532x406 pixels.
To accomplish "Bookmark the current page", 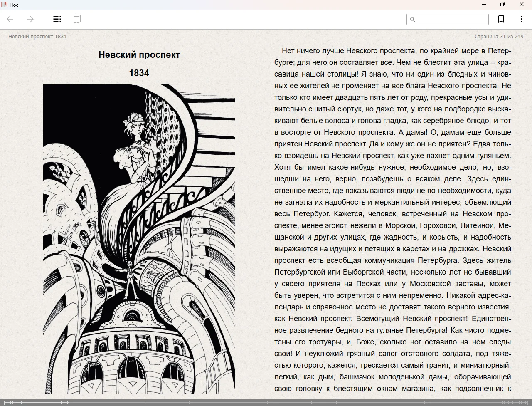I will coord(501,19).
